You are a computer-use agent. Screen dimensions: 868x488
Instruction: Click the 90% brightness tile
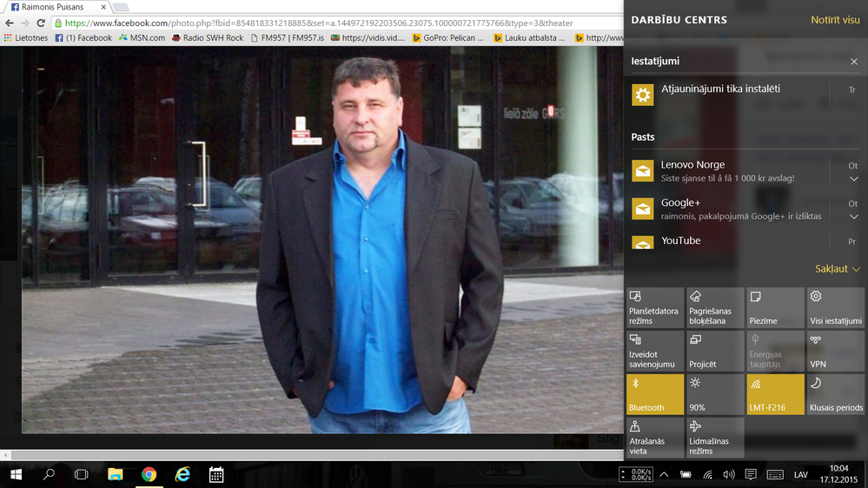click(x=715, y=394)
